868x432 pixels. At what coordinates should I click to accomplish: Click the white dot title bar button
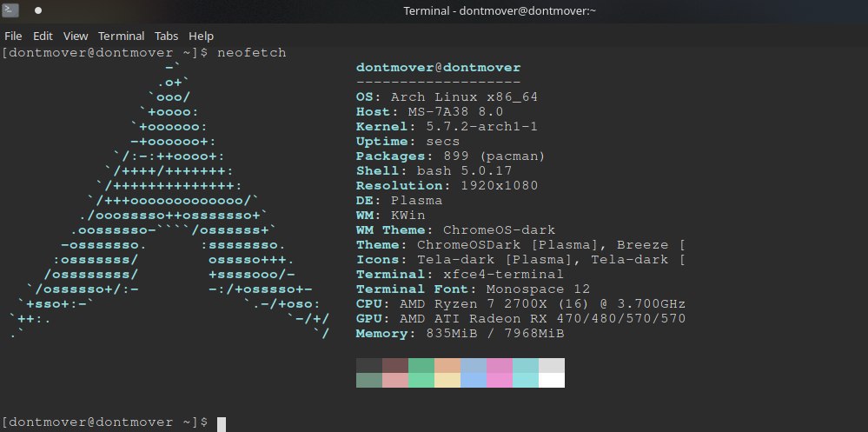38,10
